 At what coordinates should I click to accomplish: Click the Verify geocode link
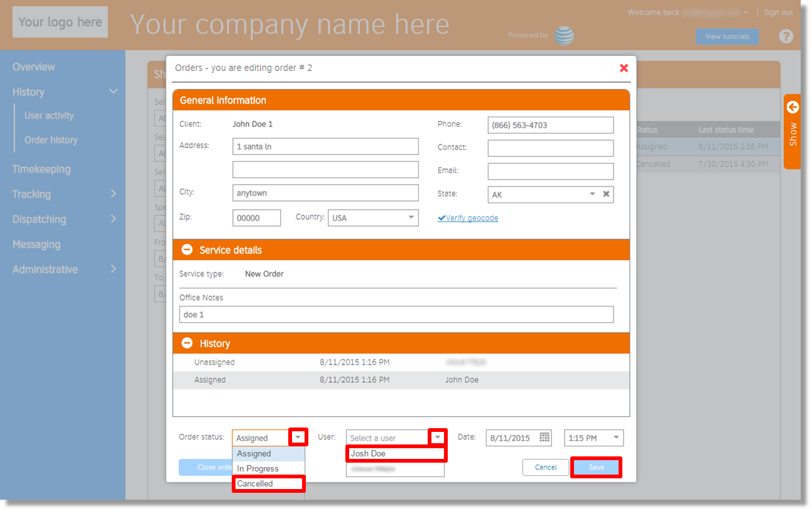tap(468, 217)
